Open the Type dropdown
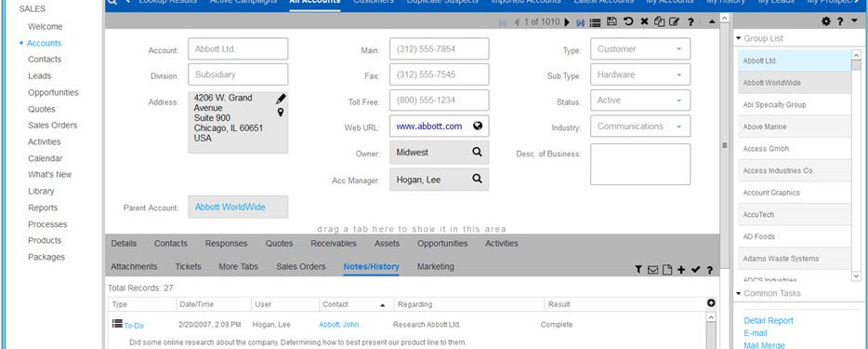 click(x=678, y=48)
